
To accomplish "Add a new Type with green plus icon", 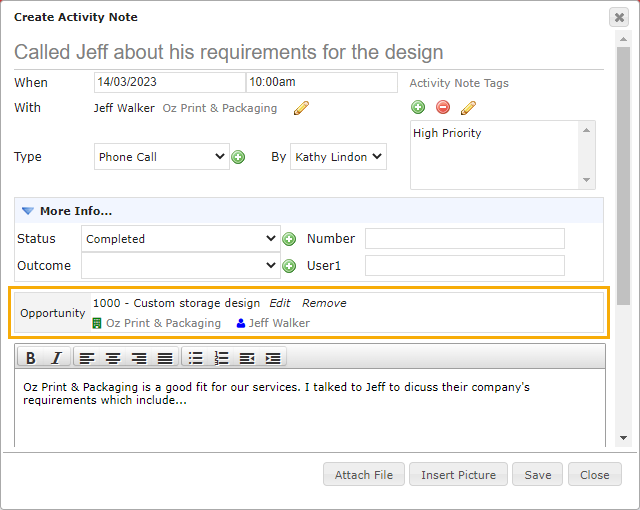I will pos(238,157).
